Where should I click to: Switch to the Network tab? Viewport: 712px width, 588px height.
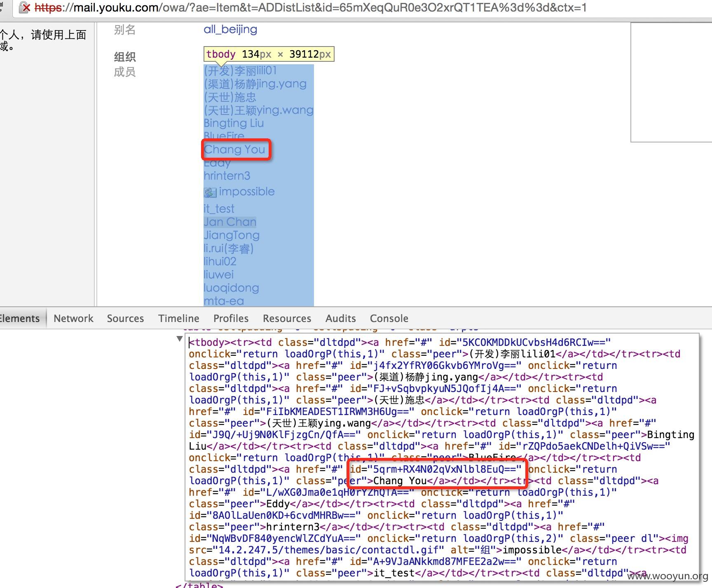click(73, 318)
